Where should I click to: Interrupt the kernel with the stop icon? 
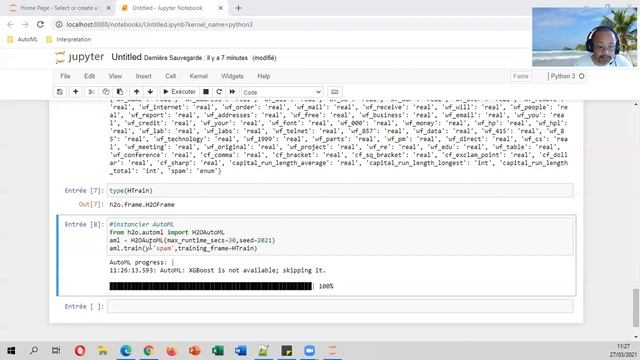(x=206, y=92)
